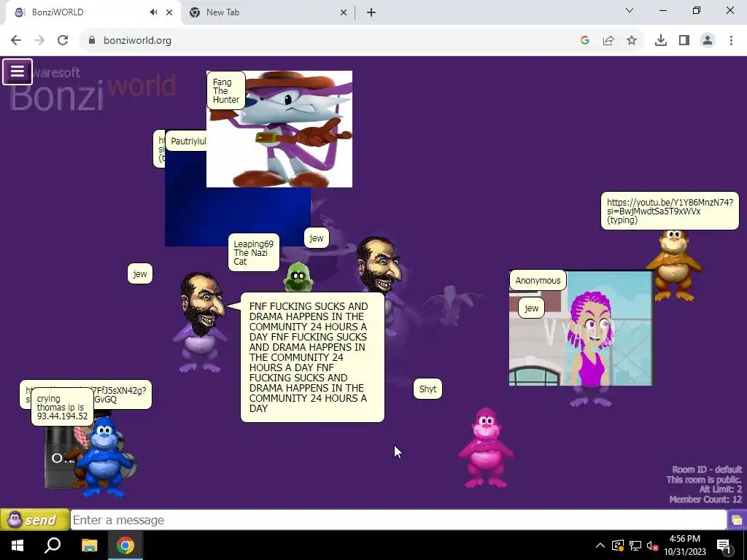View site information lock icon

[92, 41]
